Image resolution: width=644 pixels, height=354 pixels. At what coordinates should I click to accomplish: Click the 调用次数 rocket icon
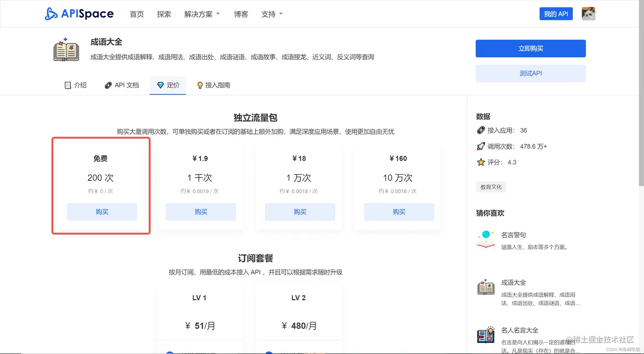click(x=480, y=146)
